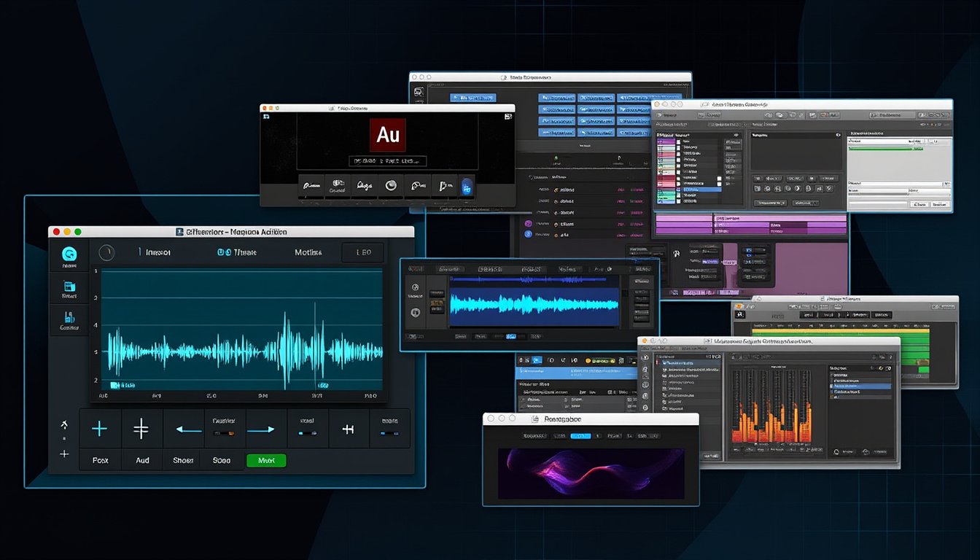Select the white H-shaped trim icon button

pos(348,429)
